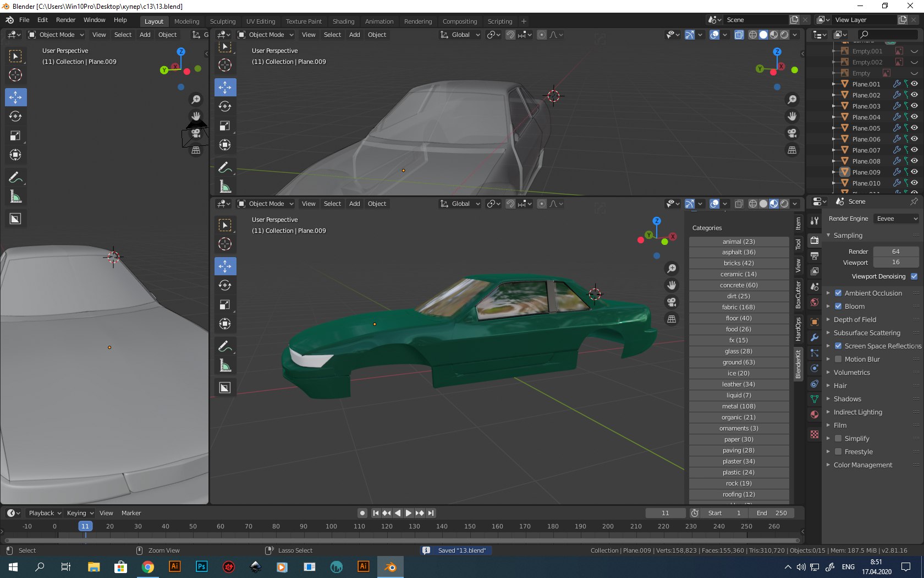Select the Move tool in left toolbar
Screen dimensions: 924x578
(x=15, y=97)
